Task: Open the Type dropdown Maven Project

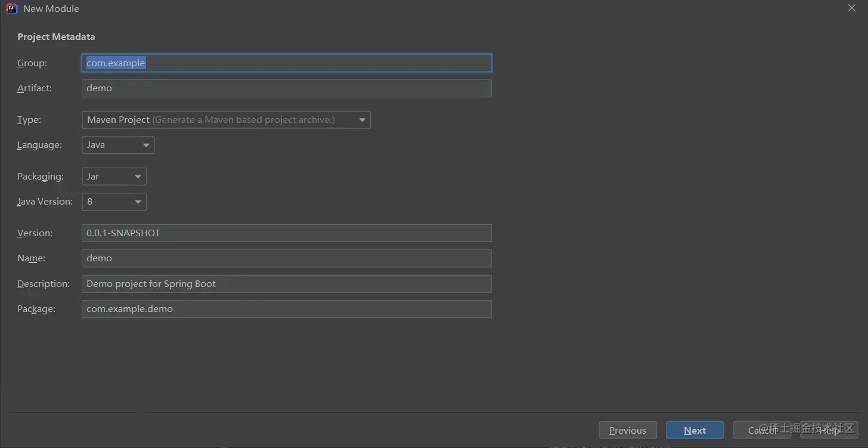Action: coord(226,120)
